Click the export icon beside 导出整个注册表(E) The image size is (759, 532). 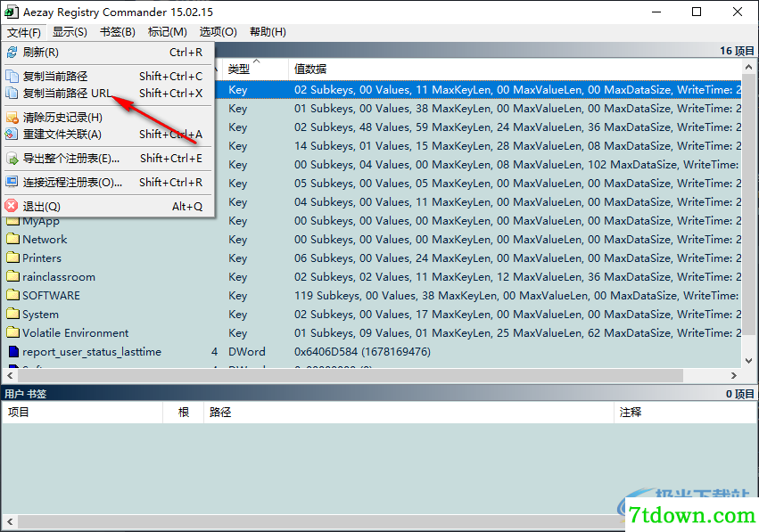pos(12,158)
